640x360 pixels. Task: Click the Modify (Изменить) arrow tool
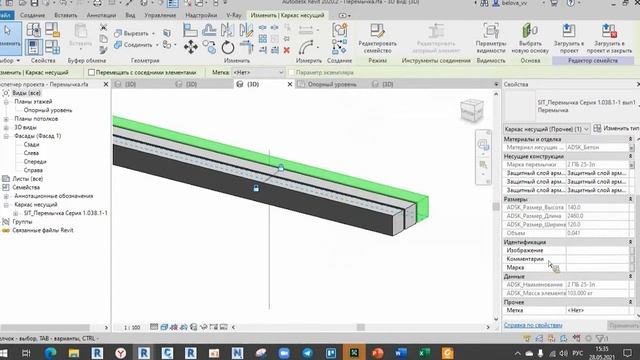point(10,38)
